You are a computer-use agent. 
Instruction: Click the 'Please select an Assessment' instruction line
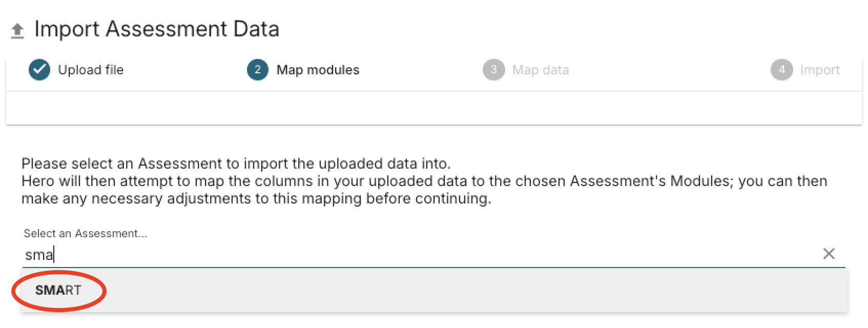click(x=236, y=163)
